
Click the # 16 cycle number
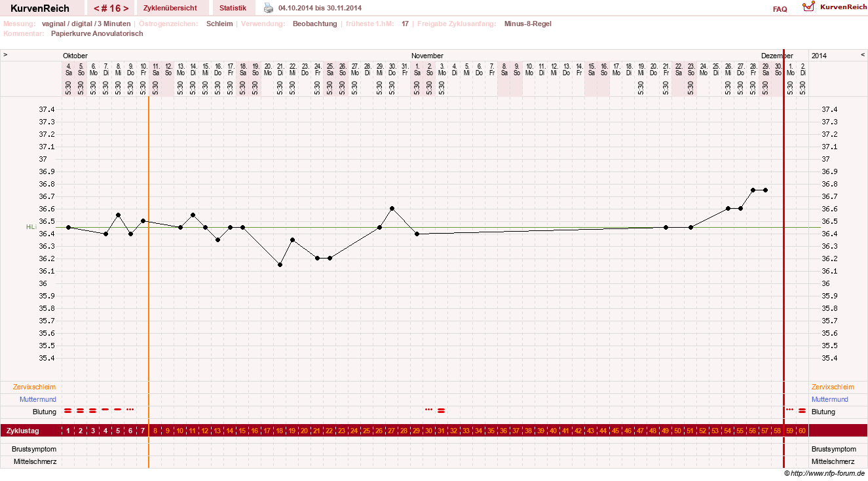coord(111,9)
